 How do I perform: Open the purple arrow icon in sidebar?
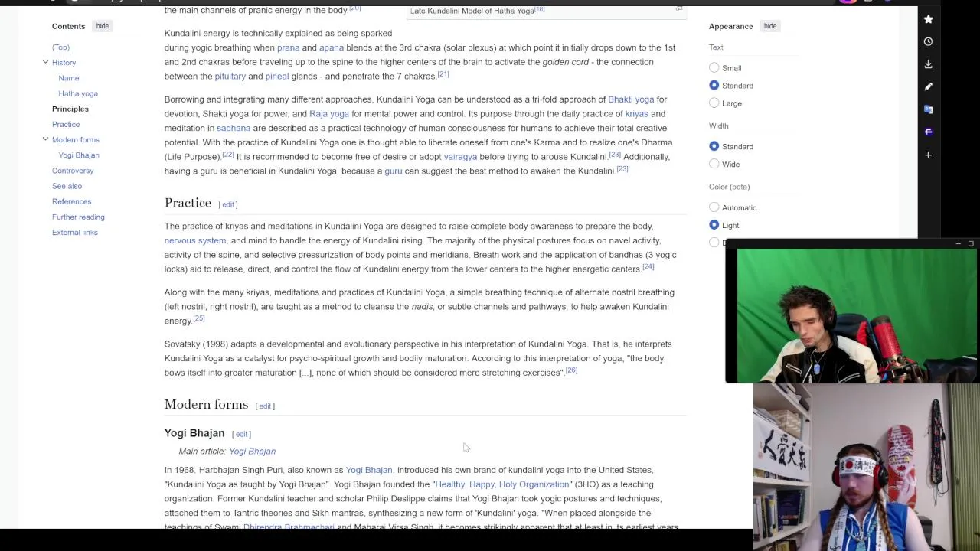(928, 132)
